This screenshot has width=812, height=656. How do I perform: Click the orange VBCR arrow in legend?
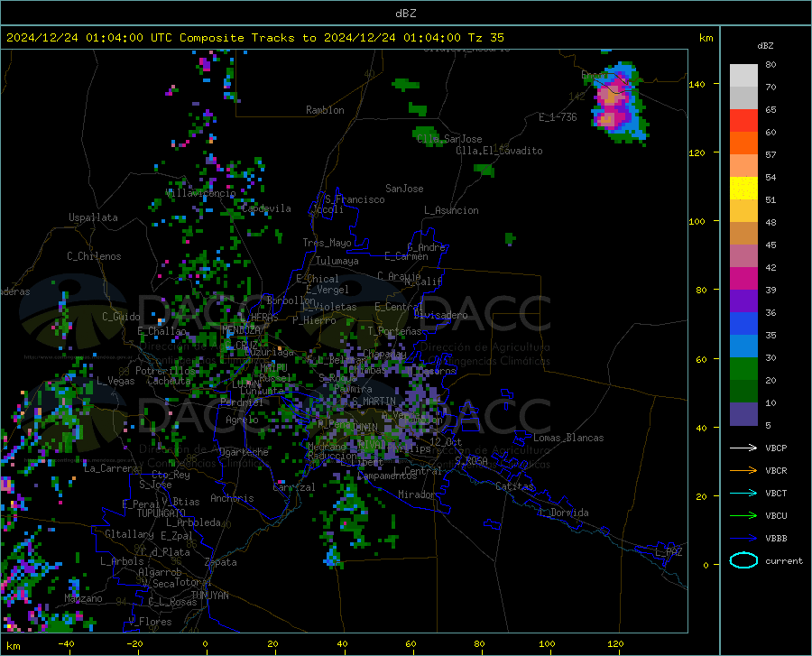(743, 470)
